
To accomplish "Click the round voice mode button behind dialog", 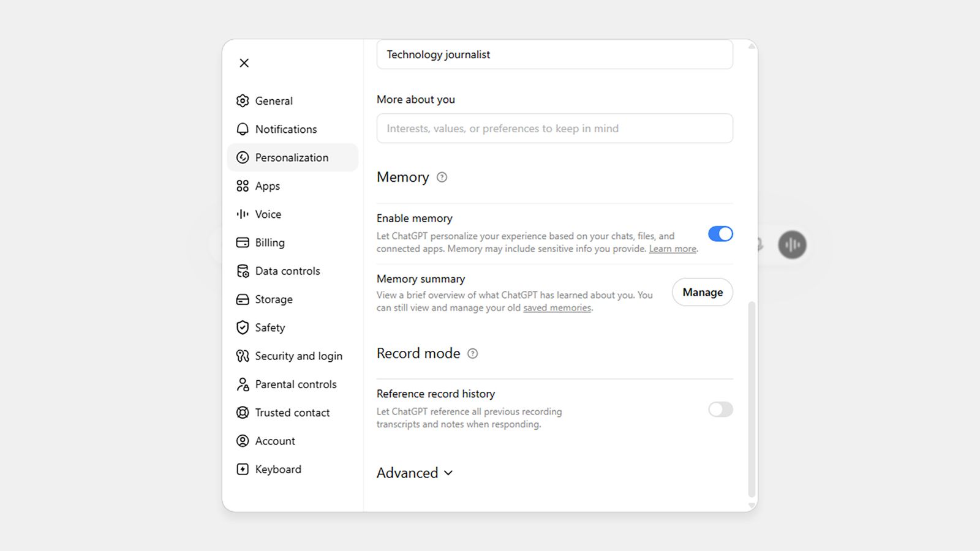I will click(792, 245).
